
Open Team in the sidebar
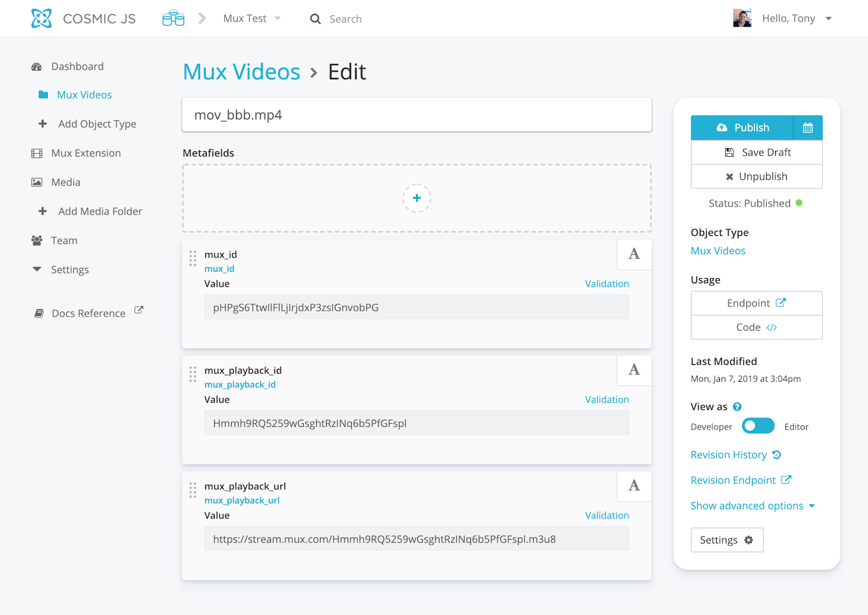[64, 240]
